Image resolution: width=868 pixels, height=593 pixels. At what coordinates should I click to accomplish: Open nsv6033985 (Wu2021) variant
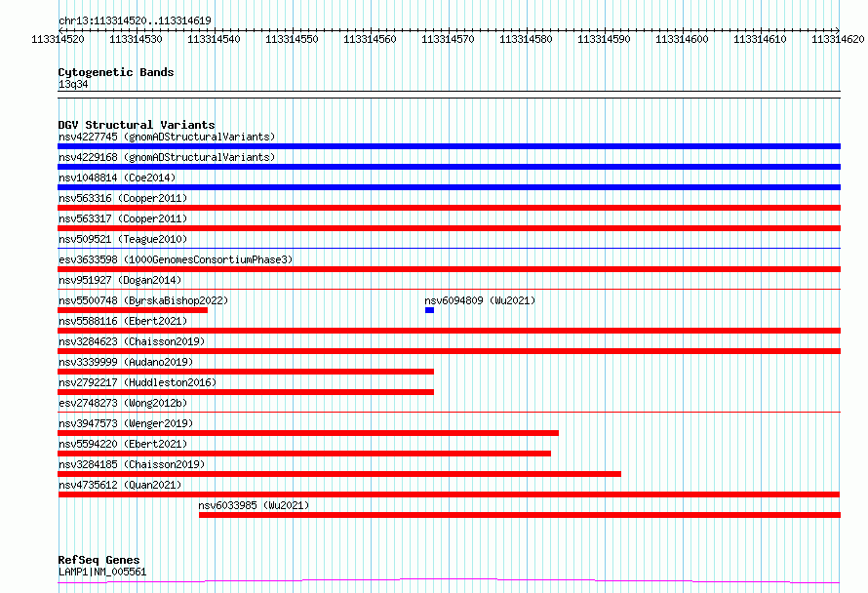[x=255, y=505]
